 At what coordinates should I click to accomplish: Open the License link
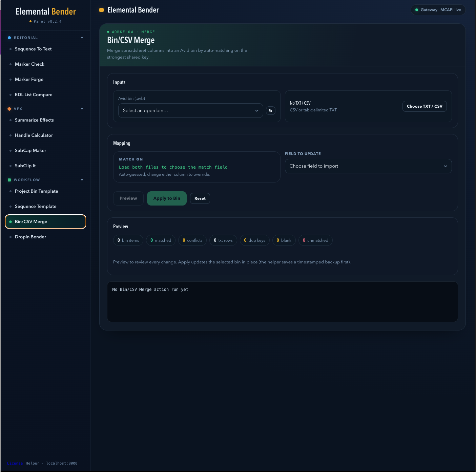pyautogui.click(x=15, y=463)
